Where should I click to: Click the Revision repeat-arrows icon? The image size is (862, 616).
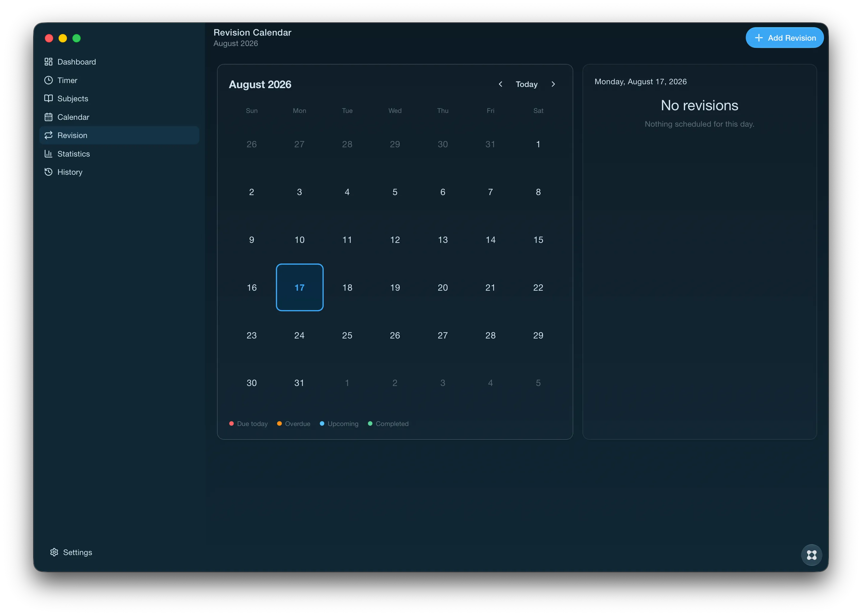pyautogui.click(x=48, y=135)
